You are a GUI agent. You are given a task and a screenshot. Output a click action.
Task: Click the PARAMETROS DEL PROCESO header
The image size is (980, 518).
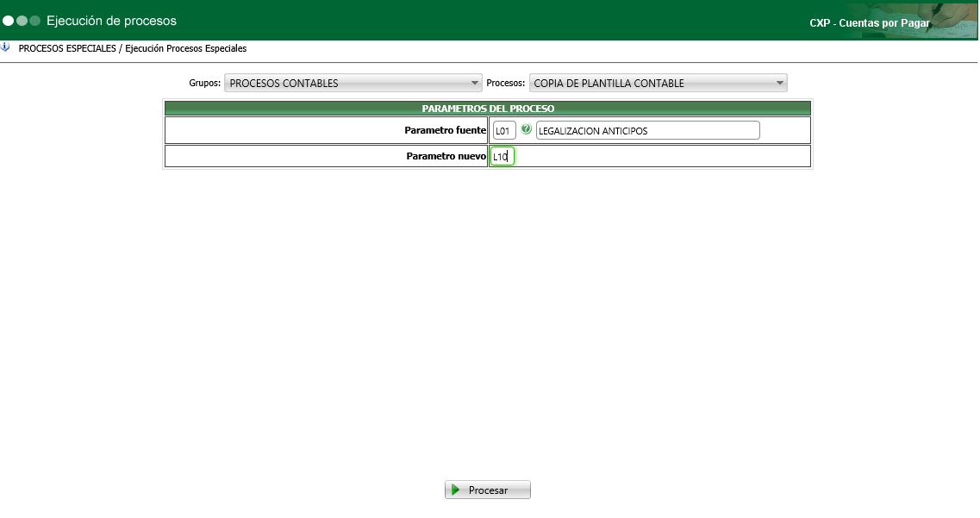[488, 109]
